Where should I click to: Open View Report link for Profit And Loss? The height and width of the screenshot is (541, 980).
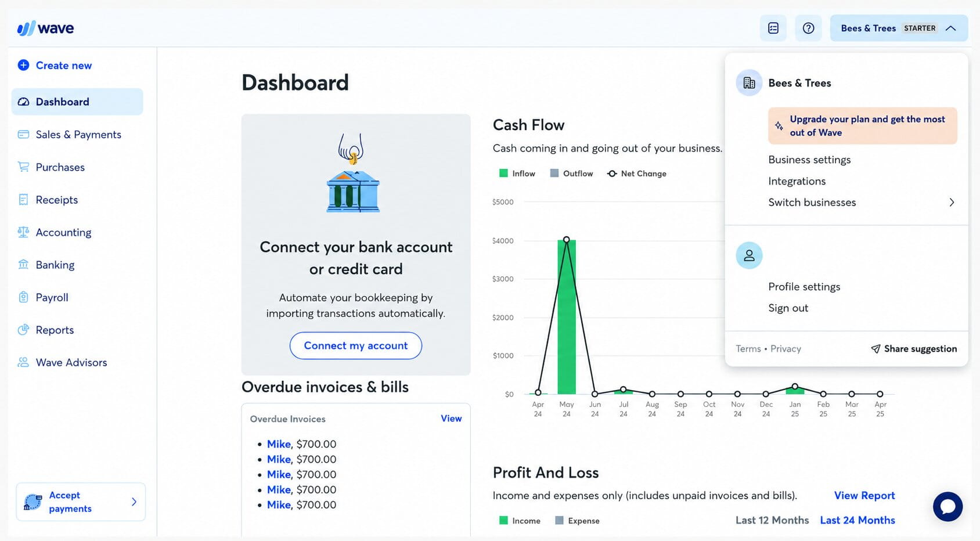[x=864, y=495]
